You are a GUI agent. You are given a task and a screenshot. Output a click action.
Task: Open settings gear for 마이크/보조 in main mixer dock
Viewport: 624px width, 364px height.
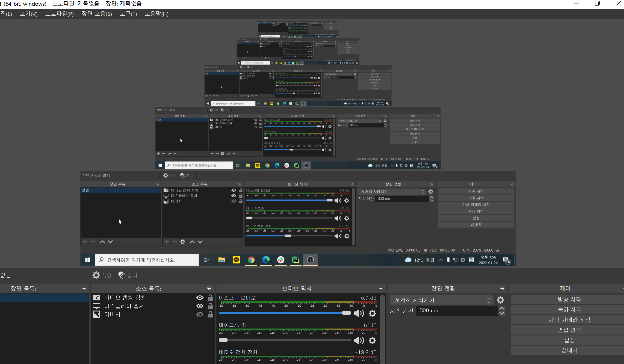coord(372,341)
